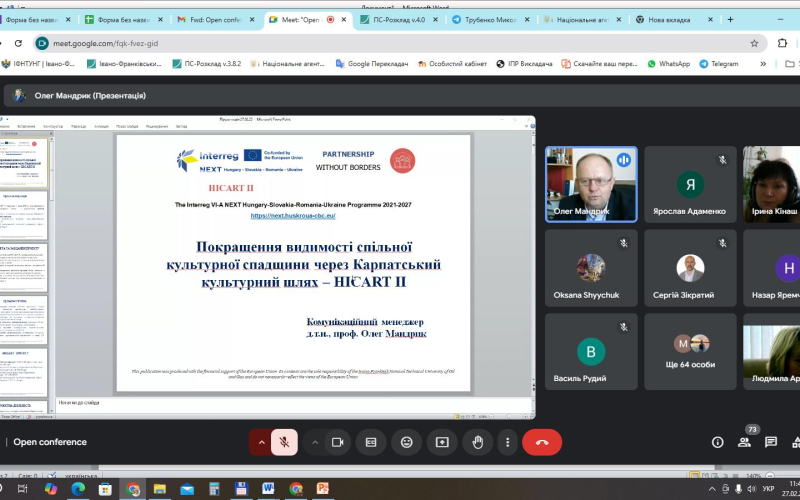Open Google Перекладач bookmark

coord(372,64)
